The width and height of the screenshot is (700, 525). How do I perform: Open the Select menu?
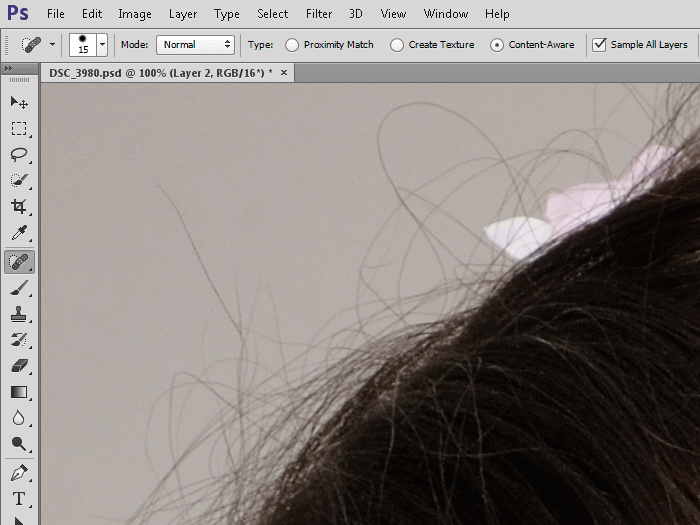pos(273,14)
